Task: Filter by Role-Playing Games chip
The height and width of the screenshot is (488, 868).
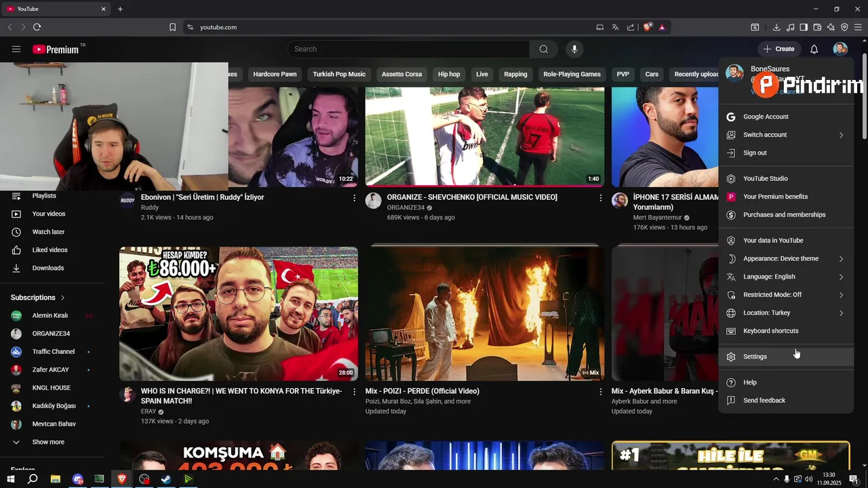Action: pyautogui.click(x=572, y=75)
